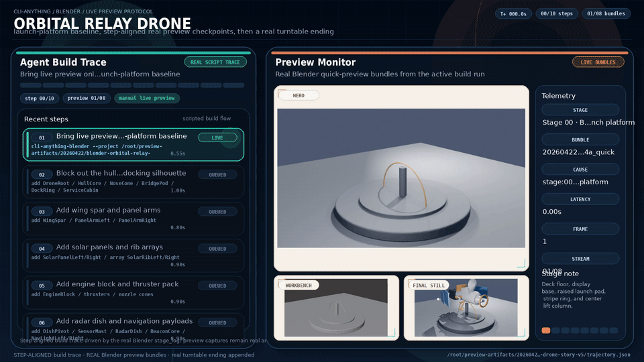
Task: Toggle the REAL SCRIPT TRACE badge
Action: 215,62
